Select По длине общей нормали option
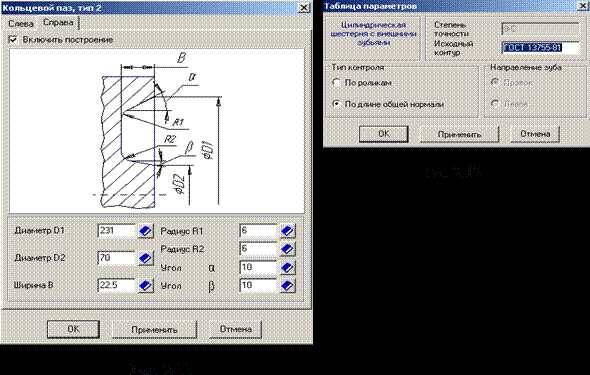590x375 pixels. [x=337, y=104]
